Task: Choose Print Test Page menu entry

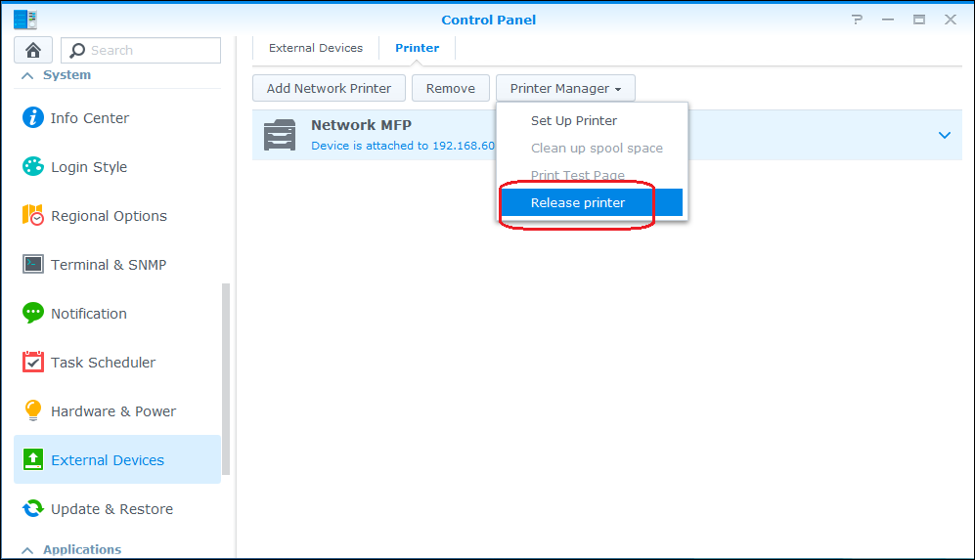Action: coord(592,175)
